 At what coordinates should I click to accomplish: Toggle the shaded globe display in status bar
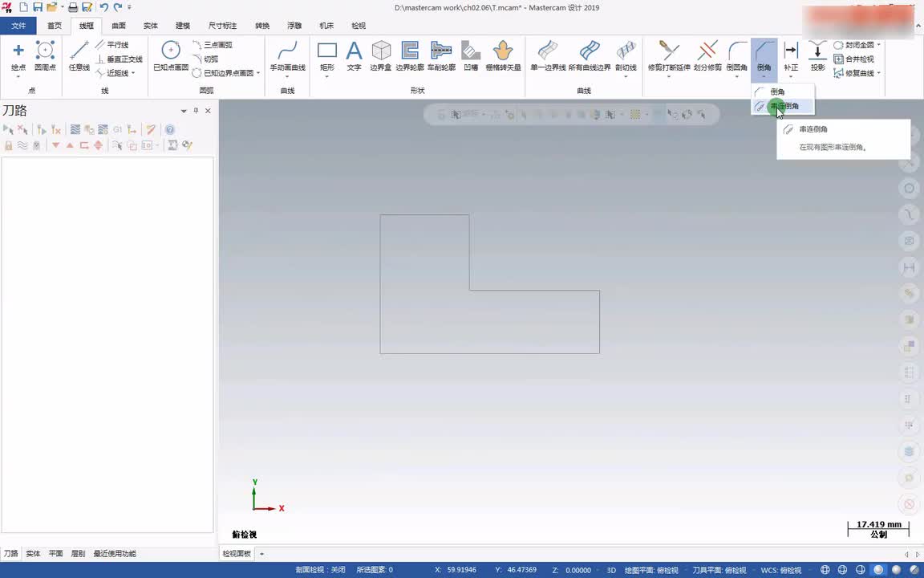pyautogui.click(x=878, y=570)
